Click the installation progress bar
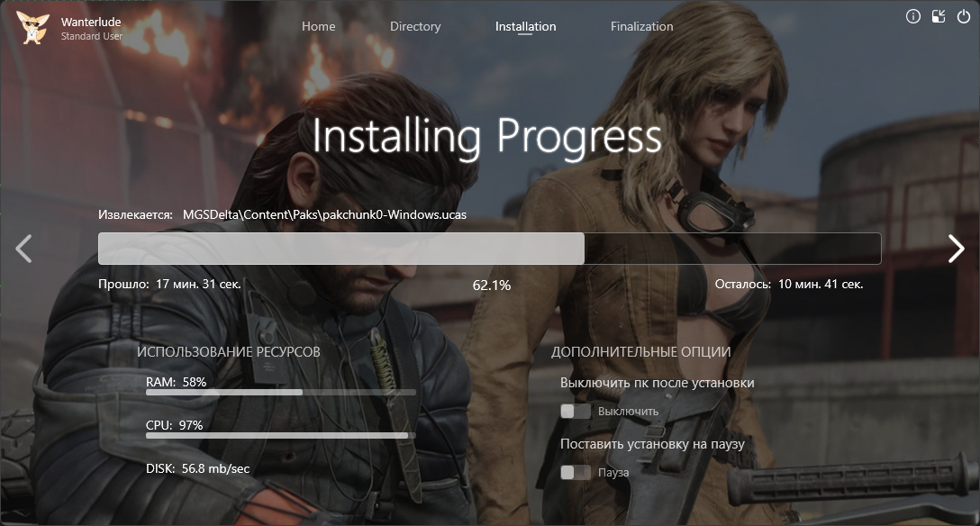 [x=489, y=249]
